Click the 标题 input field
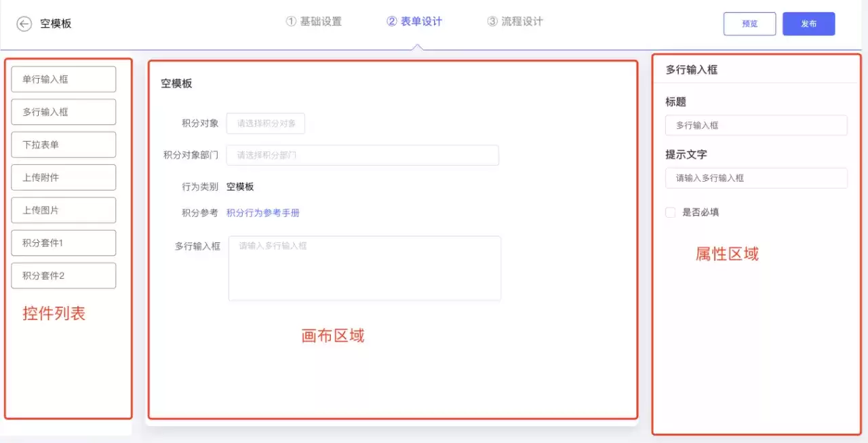 pyautogui.click(x=756, y=126)
